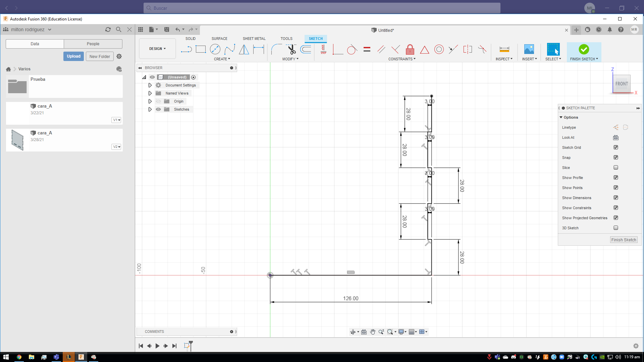This screenshot has height=362, width=644.
Task: Expand Named Views tree node
Action: pyautogui.click(x=150, y=93)
